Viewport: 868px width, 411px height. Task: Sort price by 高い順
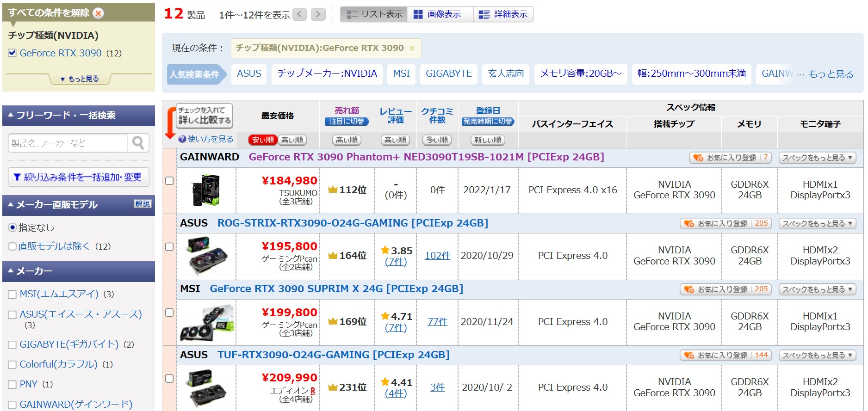(292, 140)
